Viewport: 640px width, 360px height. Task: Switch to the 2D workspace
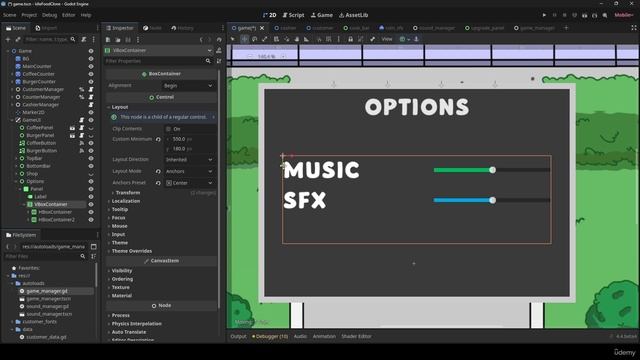point(269,15)
